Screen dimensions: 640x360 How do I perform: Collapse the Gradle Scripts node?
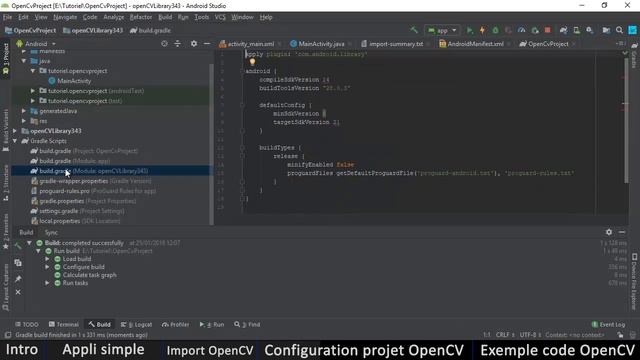[15, 141]
